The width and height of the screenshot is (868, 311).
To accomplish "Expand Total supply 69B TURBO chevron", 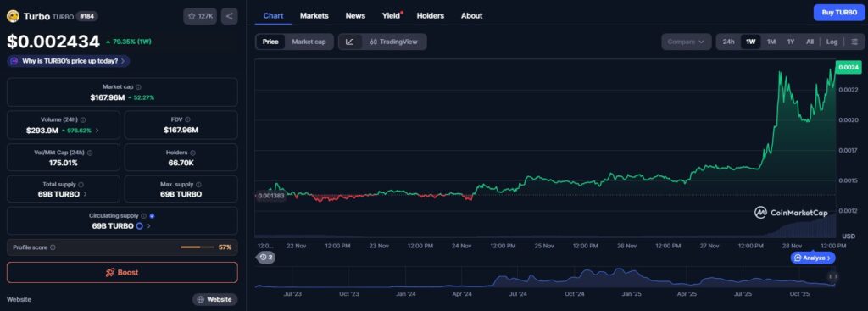I will [85, 194].
